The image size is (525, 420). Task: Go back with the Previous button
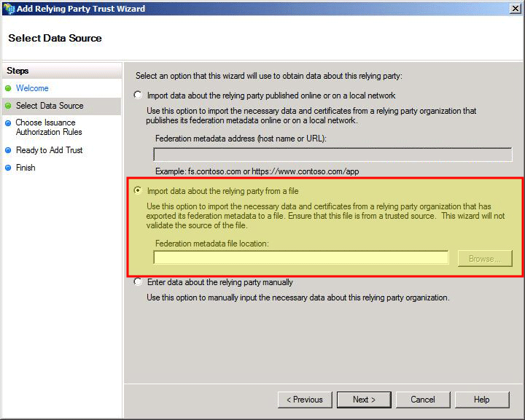pyautogui.click(x=304, y=400)
